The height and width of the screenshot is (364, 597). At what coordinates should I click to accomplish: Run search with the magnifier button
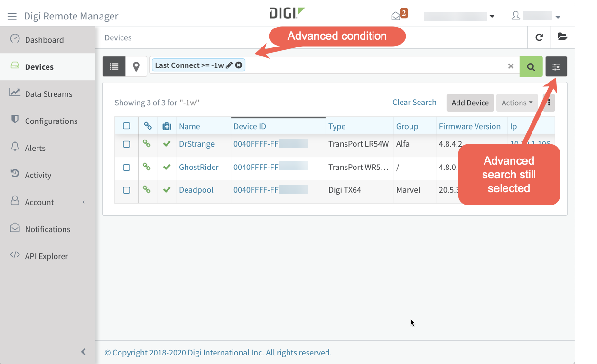coord(531,66)
